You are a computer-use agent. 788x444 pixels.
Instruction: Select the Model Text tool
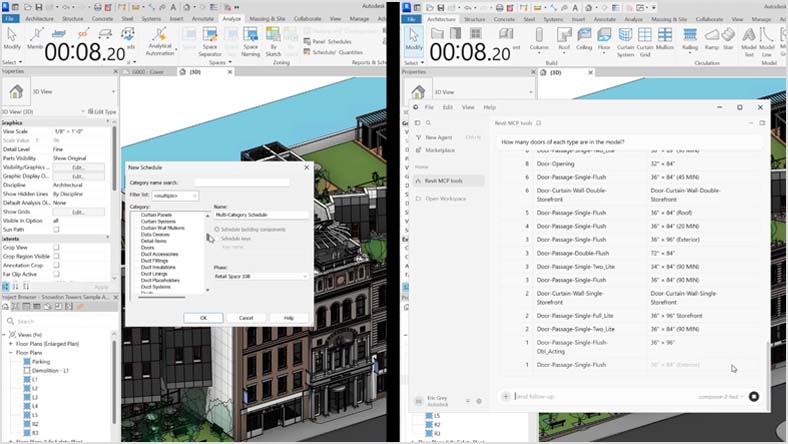[x=749, y=42]
